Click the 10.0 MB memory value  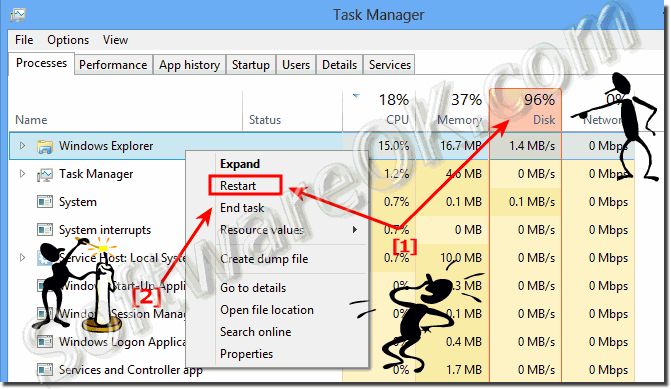(x=460, y=258)
